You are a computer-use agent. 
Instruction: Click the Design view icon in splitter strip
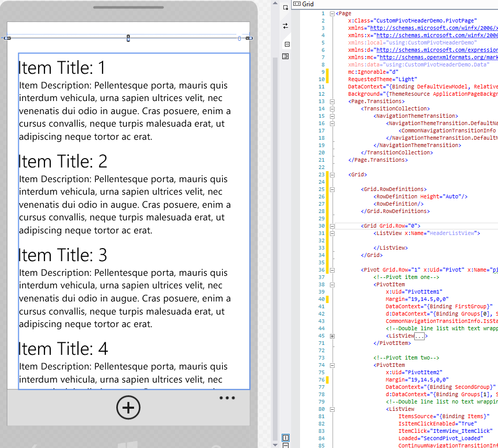[285, 8]
